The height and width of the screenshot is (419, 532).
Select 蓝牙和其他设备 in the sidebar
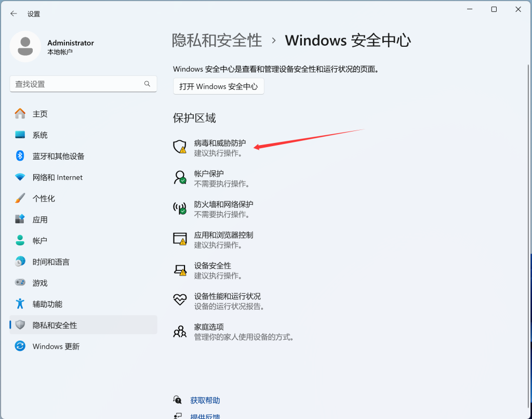coord(83,156)
